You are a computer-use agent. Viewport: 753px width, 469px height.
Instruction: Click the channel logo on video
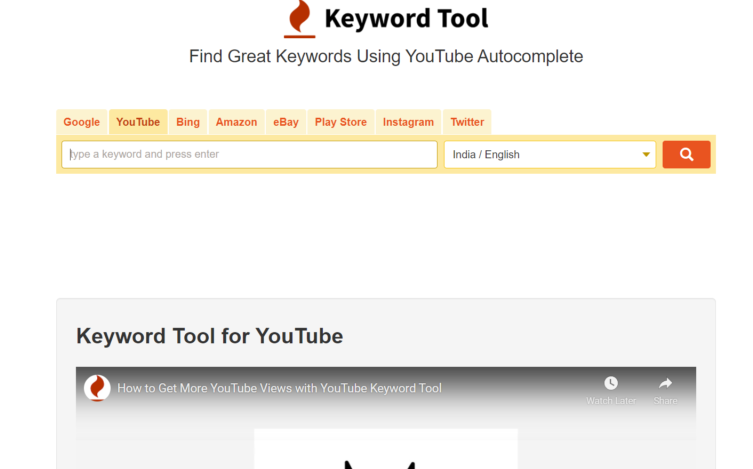click(x=97, y=388)
